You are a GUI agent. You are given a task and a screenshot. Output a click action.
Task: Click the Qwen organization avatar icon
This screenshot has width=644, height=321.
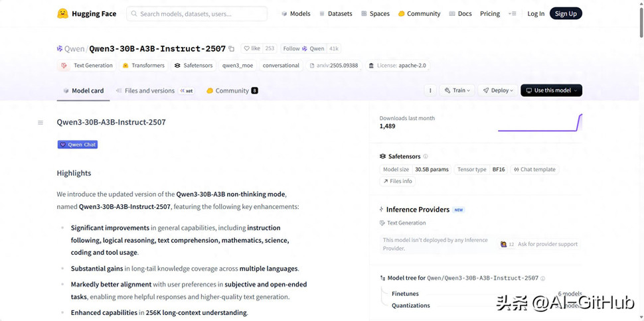tap(60, 48)
